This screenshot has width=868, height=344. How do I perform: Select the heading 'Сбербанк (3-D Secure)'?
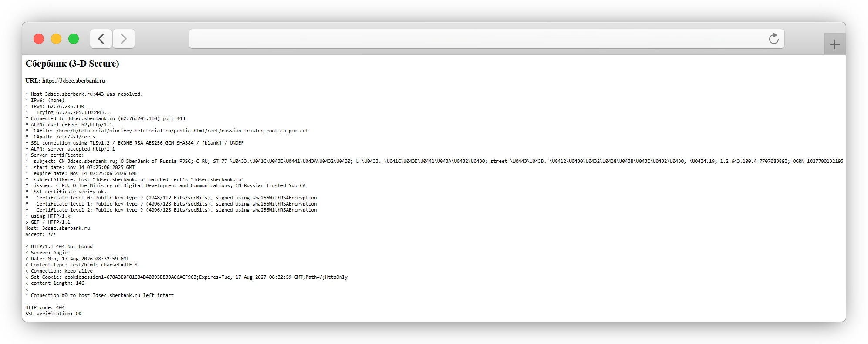(72, 64)
